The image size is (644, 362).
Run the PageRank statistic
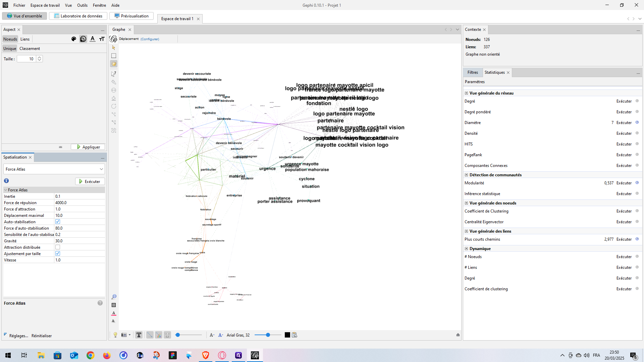(624, 155)
